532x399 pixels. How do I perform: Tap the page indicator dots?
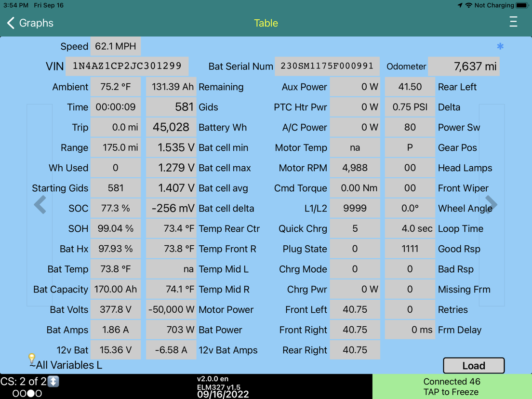click(27, 394)
